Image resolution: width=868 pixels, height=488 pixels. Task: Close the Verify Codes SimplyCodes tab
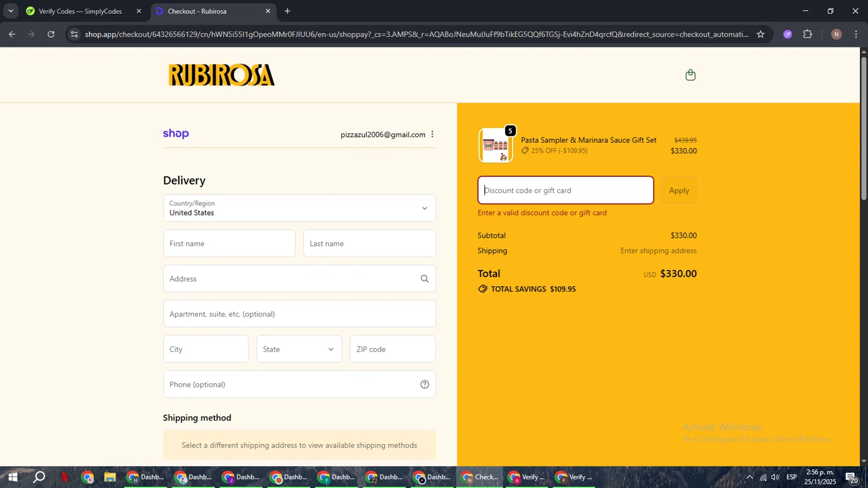click(139, 11)
